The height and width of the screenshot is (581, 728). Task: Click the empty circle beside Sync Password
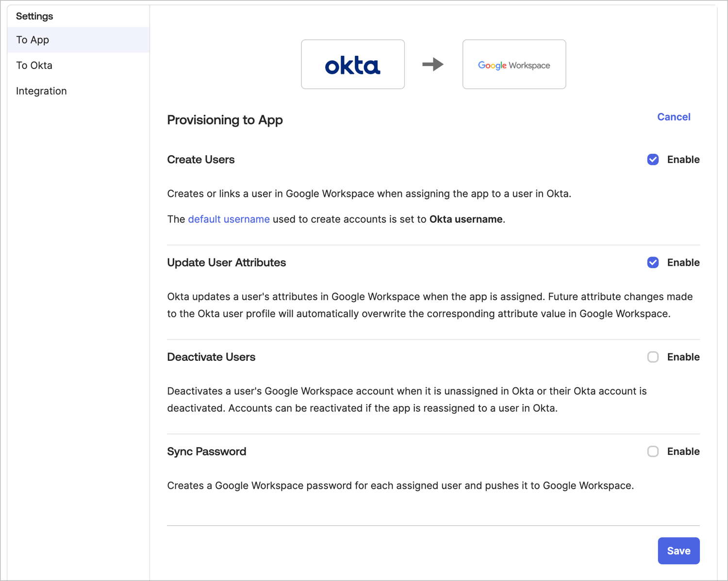click(x=653, y=452)
